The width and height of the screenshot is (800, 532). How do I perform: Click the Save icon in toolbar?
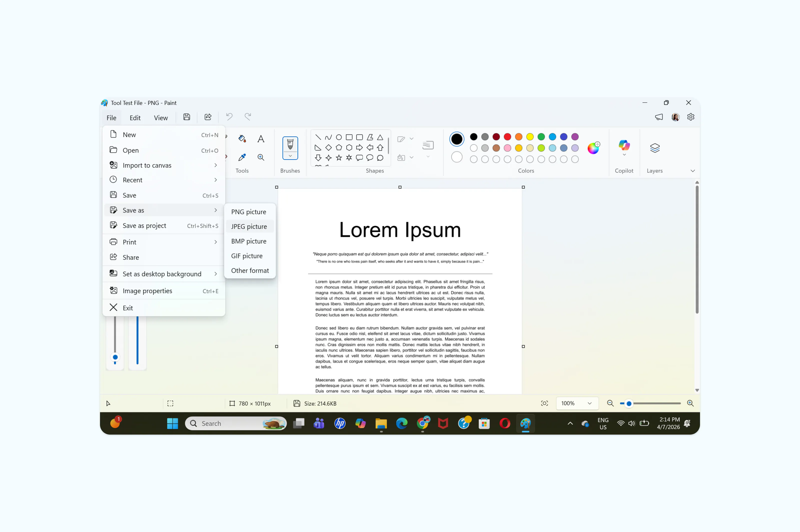[x=186, y=117]
